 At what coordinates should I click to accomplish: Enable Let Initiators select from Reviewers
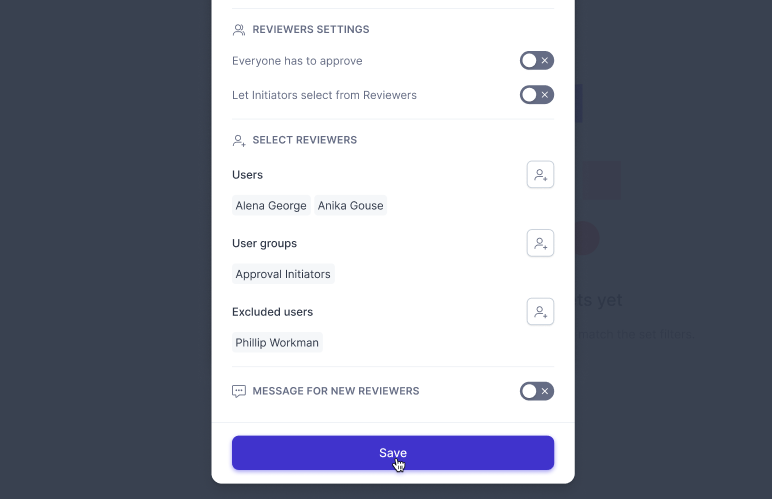(537, 95)
